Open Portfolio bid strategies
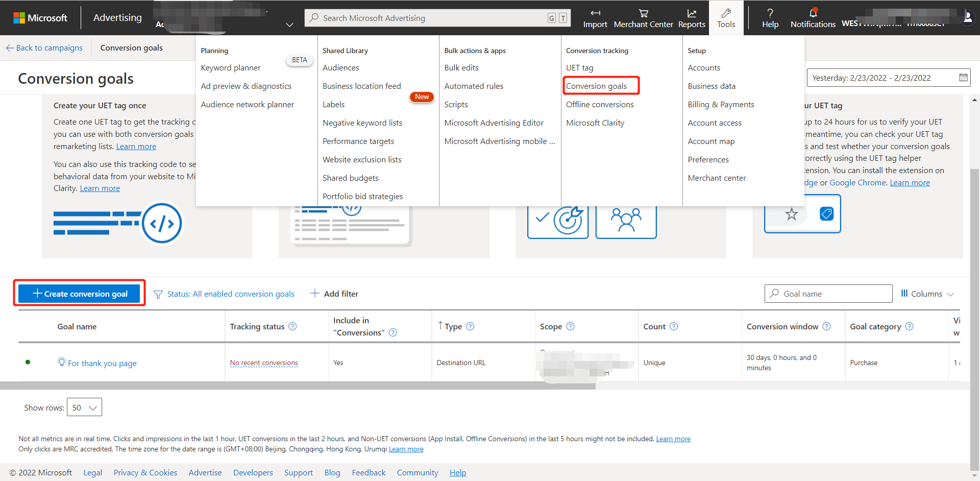Viewport: 980px width, 481px height. pos(362,196)
